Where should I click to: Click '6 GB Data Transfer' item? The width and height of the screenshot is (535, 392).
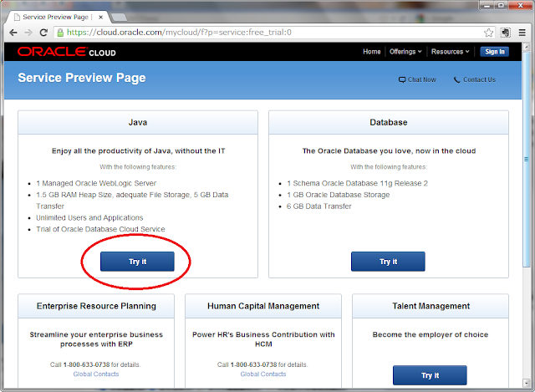pos(319,206)
